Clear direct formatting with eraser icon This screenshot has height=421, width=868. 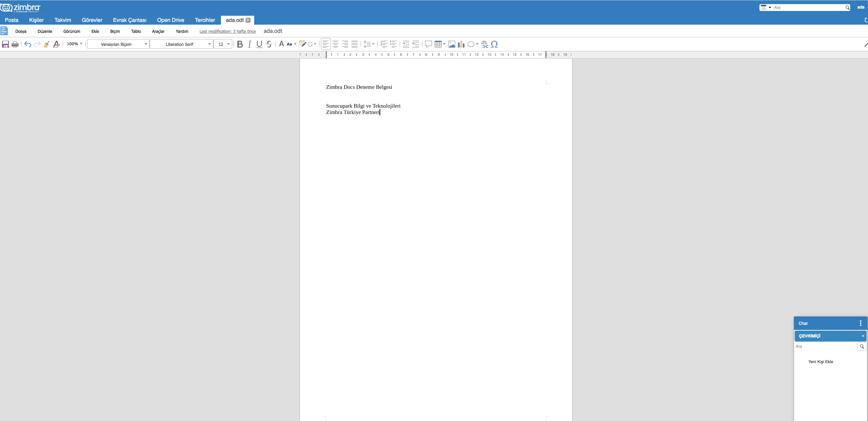56,44
